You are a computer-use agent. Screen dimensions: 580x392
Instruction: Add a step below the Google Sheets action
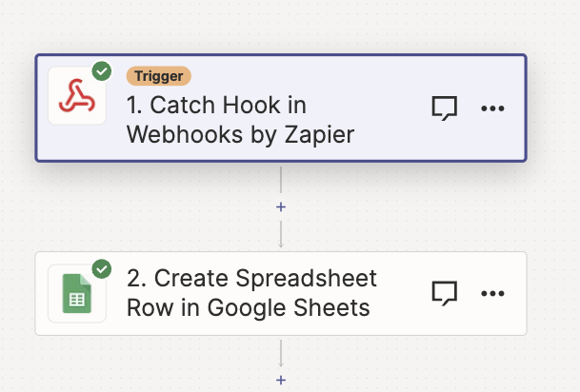click(281, 380)
